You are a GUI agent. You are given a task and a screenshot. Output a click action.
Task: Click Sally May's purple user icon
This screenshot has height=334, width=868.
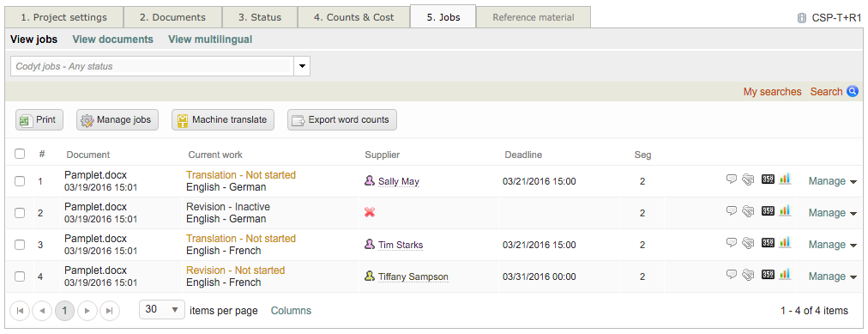click(x=369, y=180)
